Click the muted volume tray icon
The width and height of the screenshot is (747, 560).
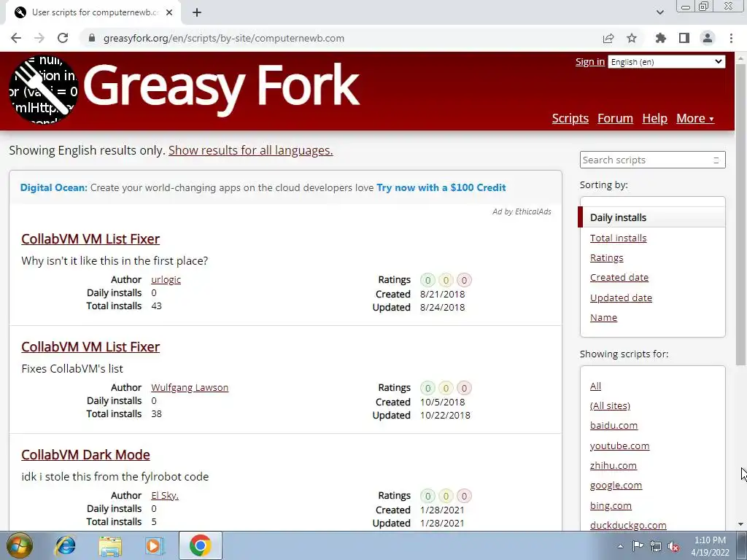(x=673, y=546)
